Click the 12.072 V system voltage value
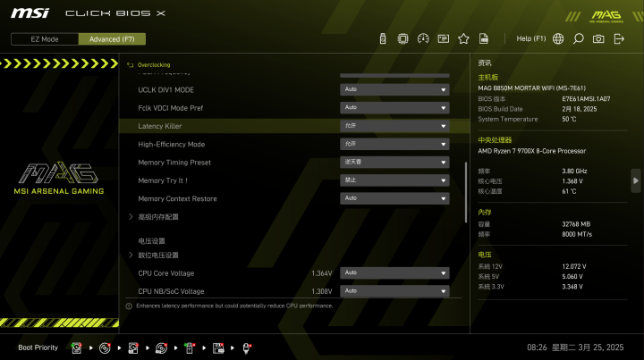 tap(574, 266)
